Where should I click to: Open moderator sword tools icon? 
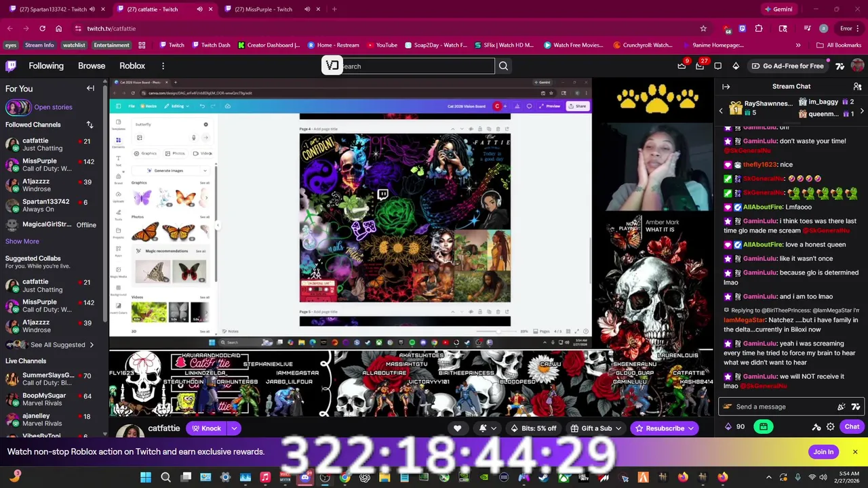tap(816, 427)
